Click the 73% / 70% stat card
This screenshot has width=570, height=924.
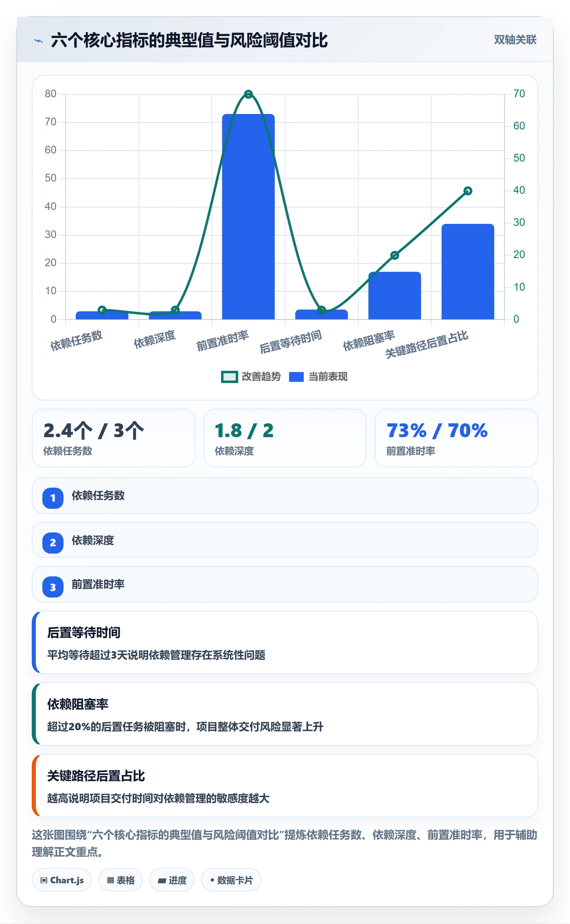tap(456, 438)
